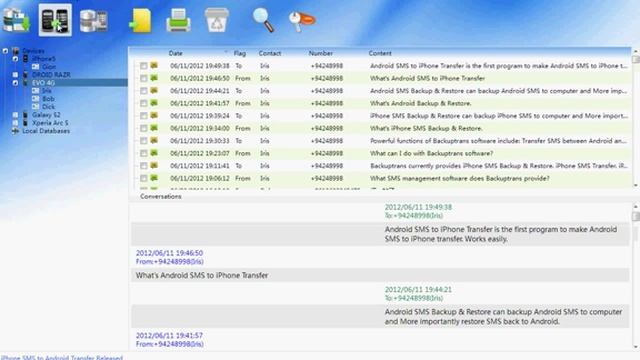The image size is (640, 360).
Task: Check the box for the 19:49:38 message
Action: 144,66
